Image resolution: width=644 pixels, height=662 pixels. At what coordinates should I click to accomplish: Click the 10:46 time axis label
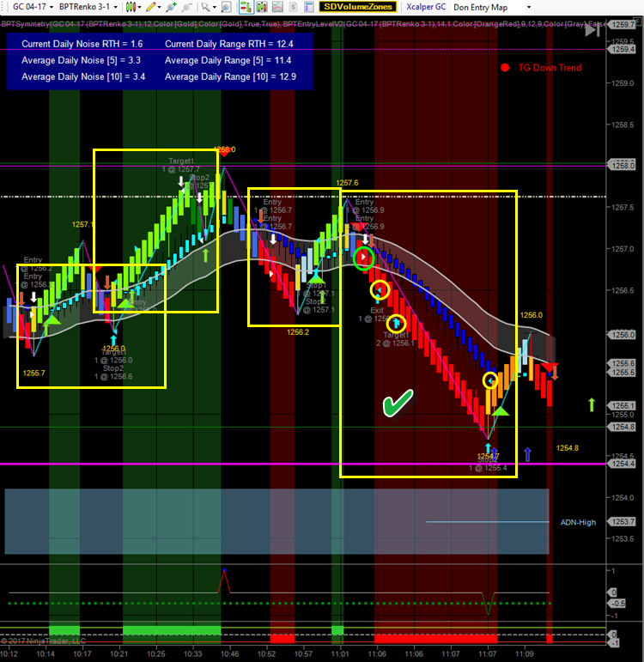tap(230, 654)
